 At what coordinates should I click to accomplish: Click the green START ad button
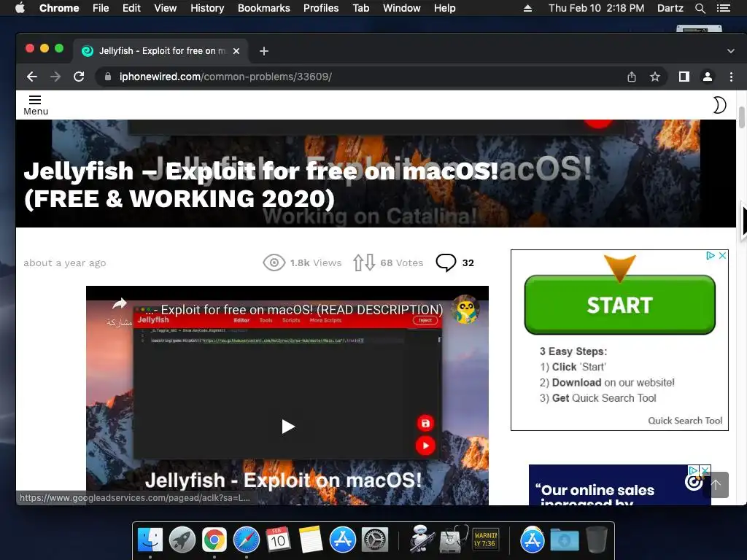pos(620,305)
